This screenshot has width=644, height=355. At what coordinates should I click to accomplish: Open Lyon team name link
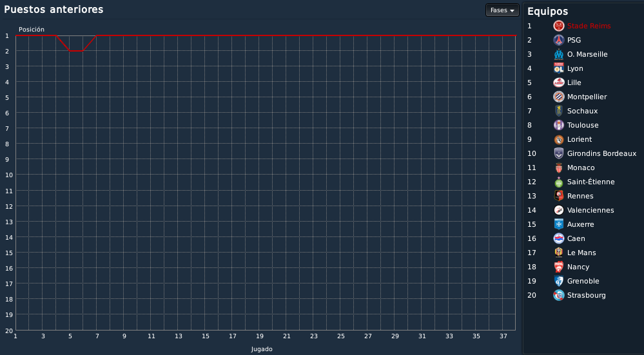tap(575, 68)
